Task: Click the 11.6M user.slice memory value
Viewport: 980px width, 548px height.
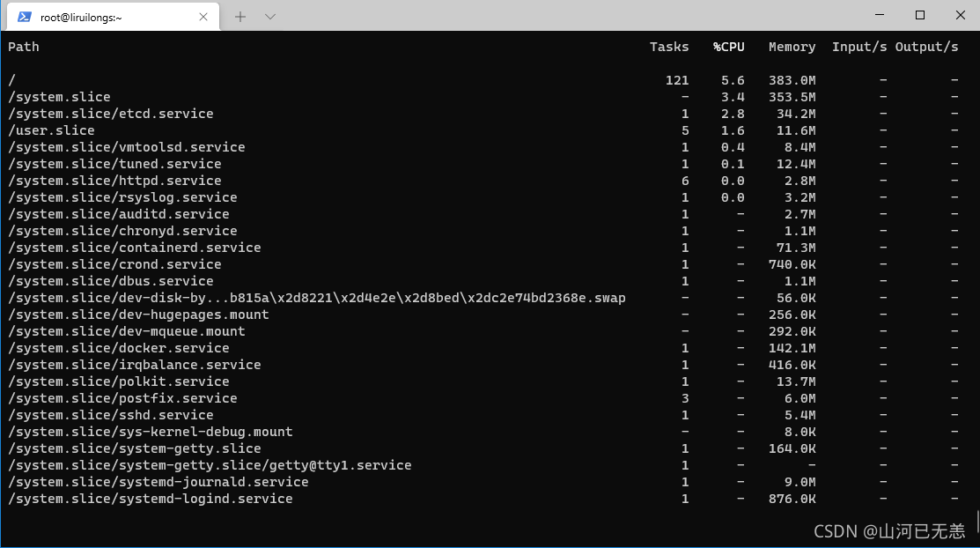Action: click(x=796, y=130)
